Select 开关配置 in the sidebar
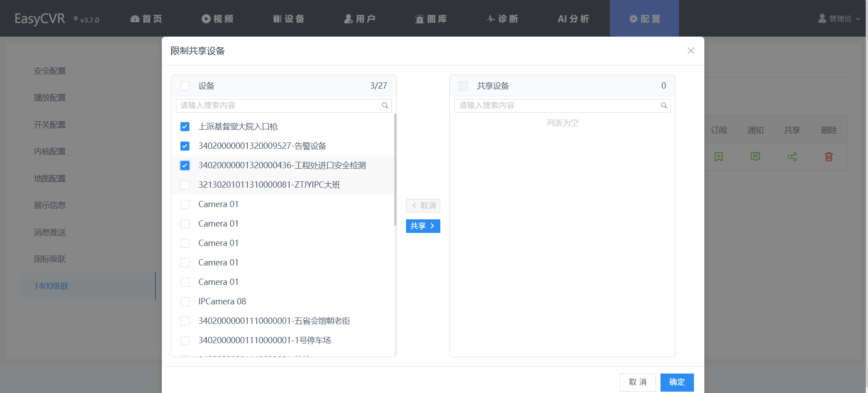Viewport: 868px width, 393px height. point(50,125)
